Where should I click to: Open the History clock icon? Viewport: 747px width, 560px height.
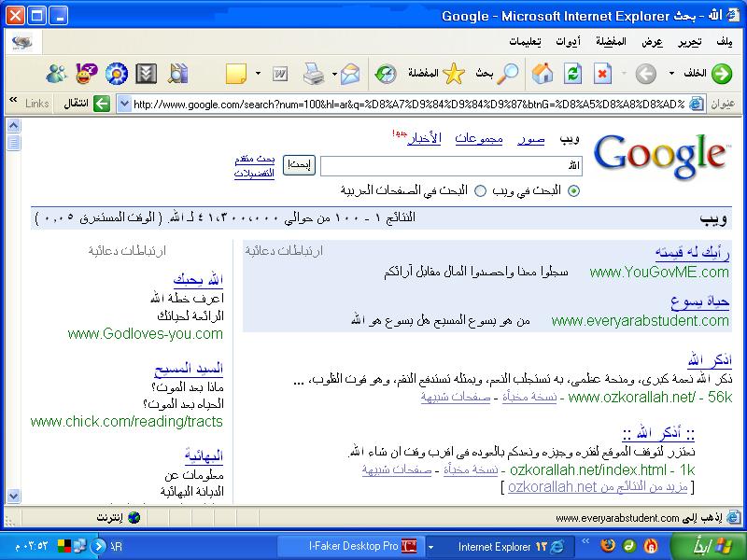pos(385,74)
